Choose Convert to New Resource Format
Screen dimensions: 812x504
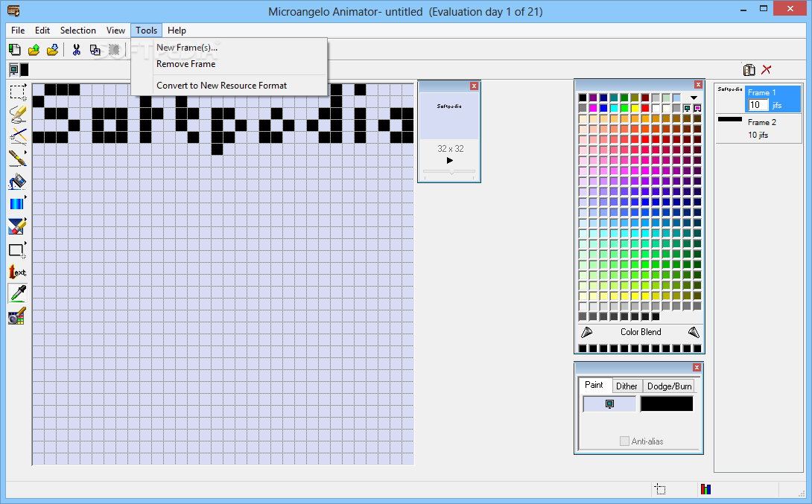pyautogui.click(x=229, y=86)
